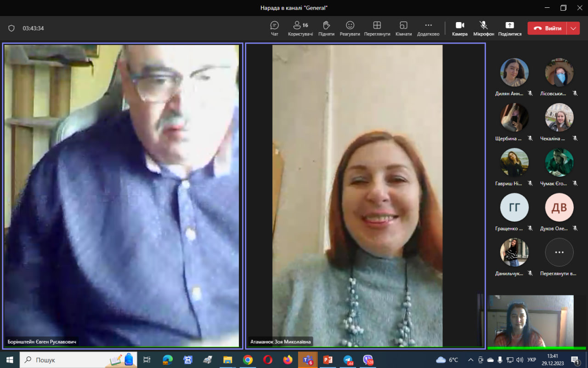Click the muted mic icon beside Дуков Оле...

[575, 229]
